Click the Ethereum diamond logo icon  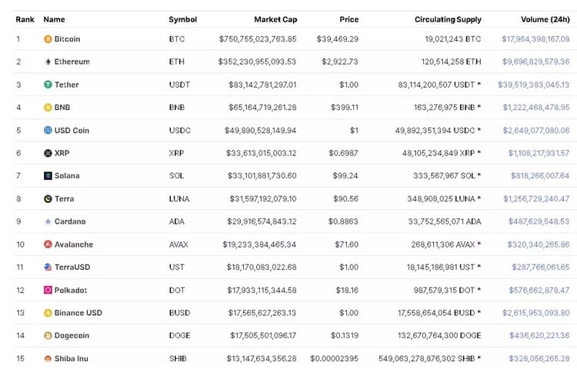pyautogui.click(x=48, y=61)
